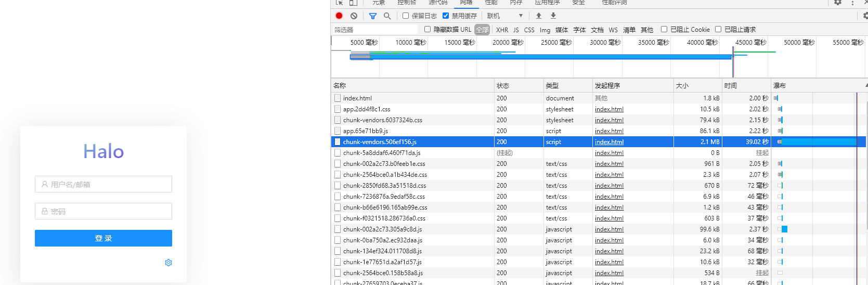Filter requests by CSS type

529,30
